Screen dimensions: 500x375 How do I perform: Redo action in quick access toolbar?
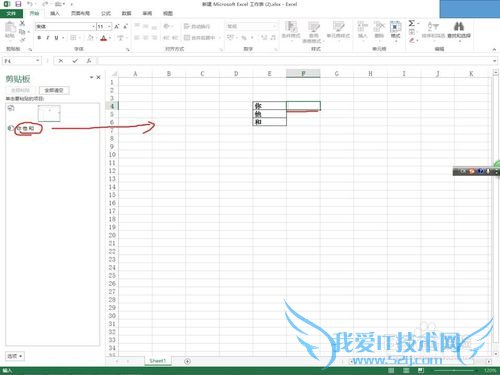45,4
